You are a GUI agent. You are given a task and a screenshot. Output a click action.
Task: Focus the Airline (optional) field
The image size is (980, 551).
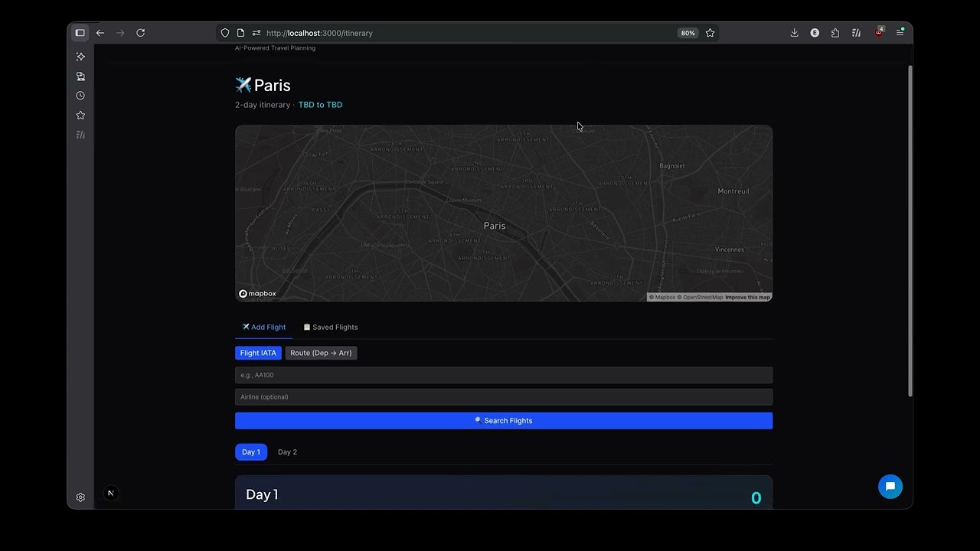[504, 396]
